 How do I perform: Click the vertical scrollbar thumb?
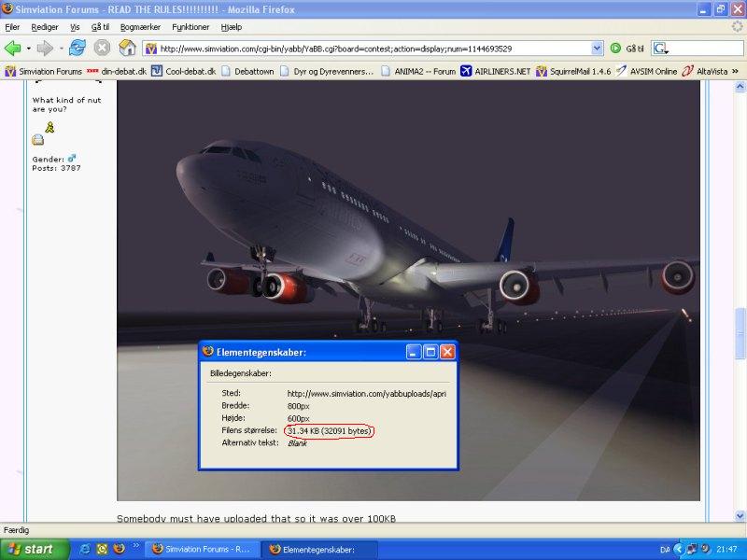(x=740, y=332)
